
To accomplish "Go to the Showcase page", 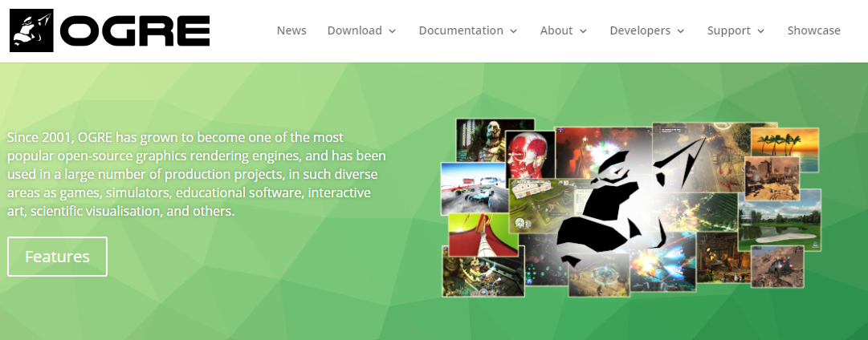I will [813, 30].
